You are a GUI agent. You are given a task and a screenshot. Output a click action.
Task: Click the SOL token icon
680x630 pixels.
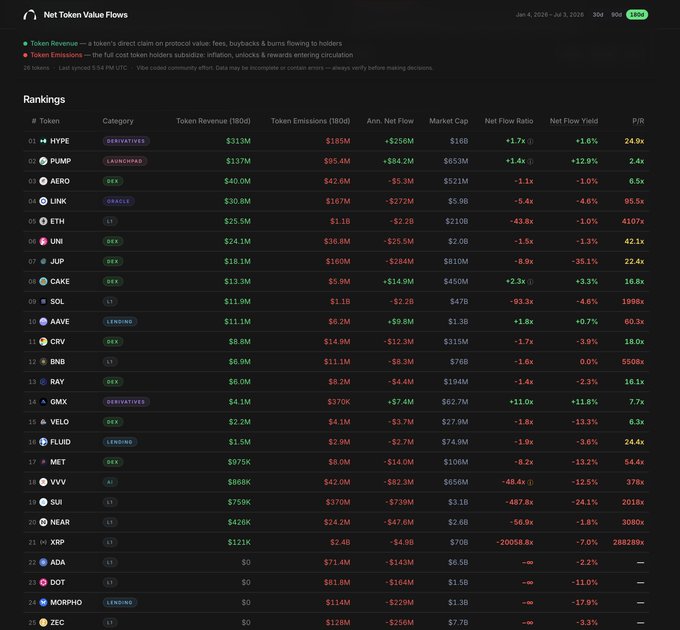[43, 301]
